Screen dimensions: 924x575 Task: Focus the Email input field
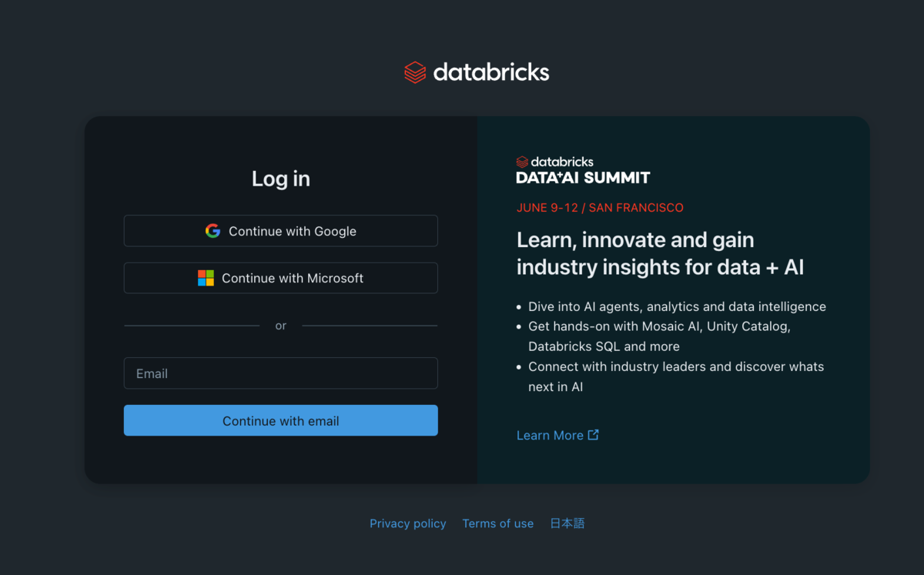coord(281,373)
